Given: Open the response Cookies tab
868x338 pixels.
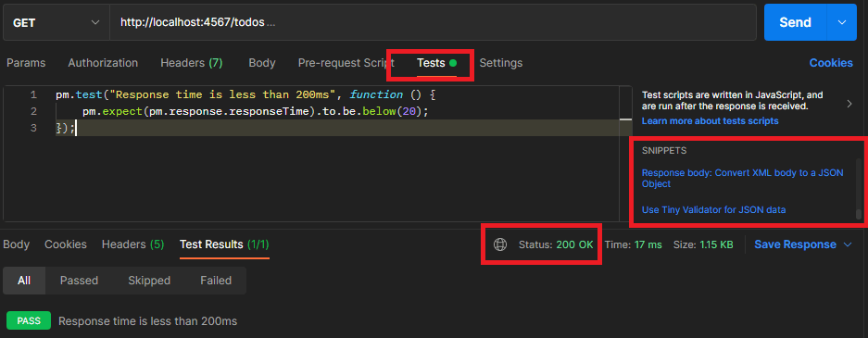Looking at the screenshot, I should tap(66, 244).
